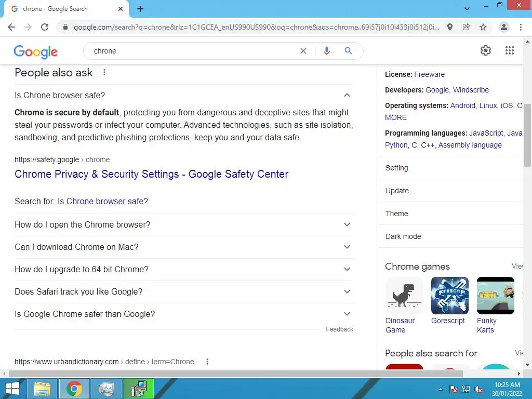
Task: Open the JavaScript programming language link
Action: pyautogui.click(x=486, y=133)
